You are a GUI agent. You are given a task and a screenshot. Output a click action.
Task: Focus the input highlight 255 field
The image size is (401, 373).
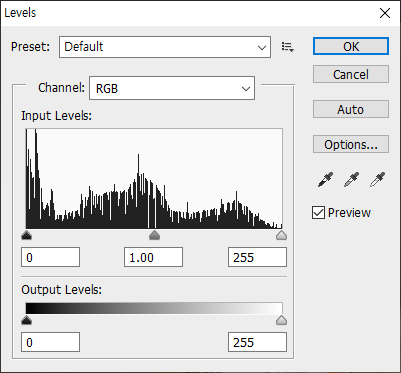257,257
